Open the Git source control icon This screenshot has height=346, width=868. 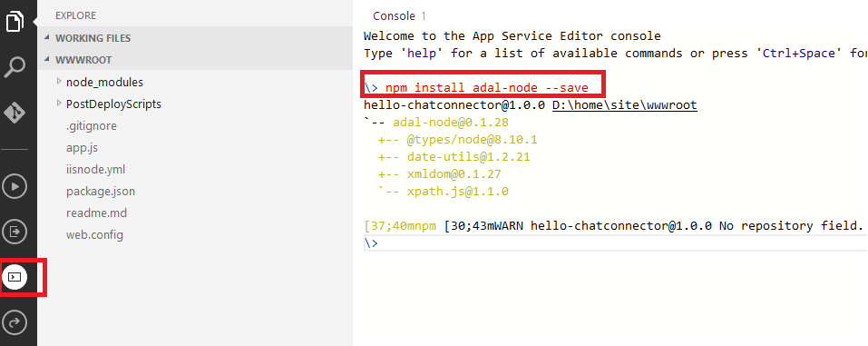coord(15,113)
